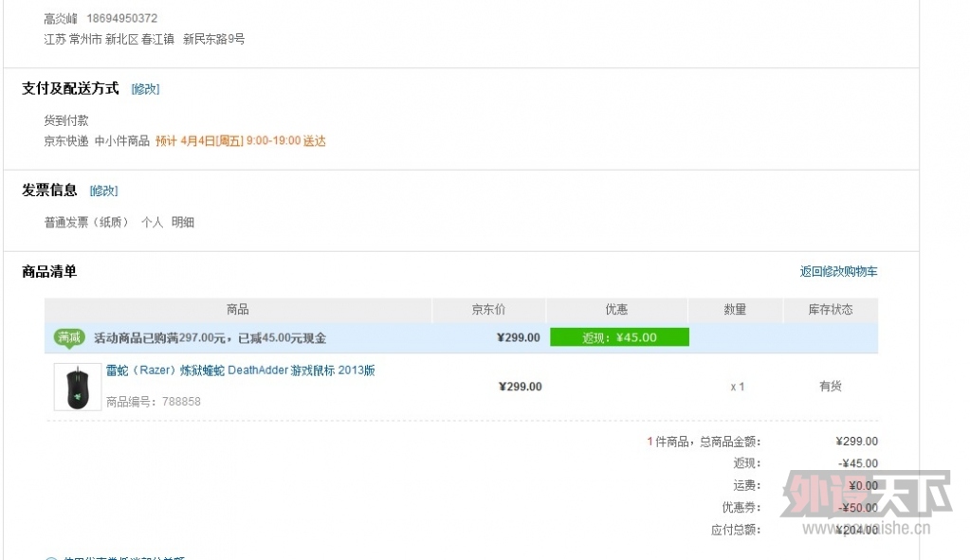
Task: Click the product row price ¥299.00
Action: click(x=521, y=387)
